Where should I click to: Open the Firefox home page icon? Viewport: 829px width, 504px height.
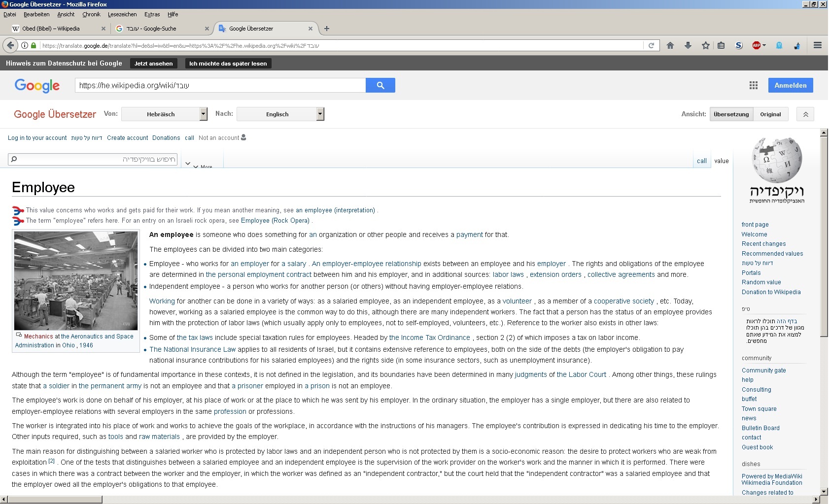pos(670,45)
